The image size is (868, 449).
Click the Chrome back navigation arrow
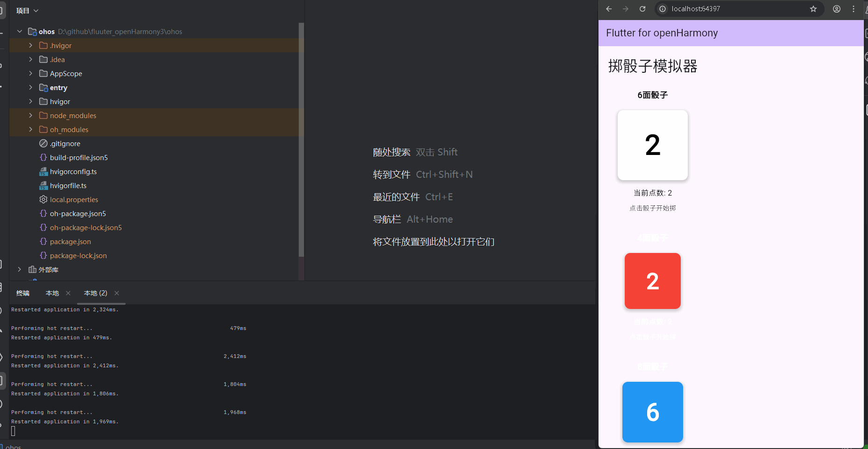point(608,9)
